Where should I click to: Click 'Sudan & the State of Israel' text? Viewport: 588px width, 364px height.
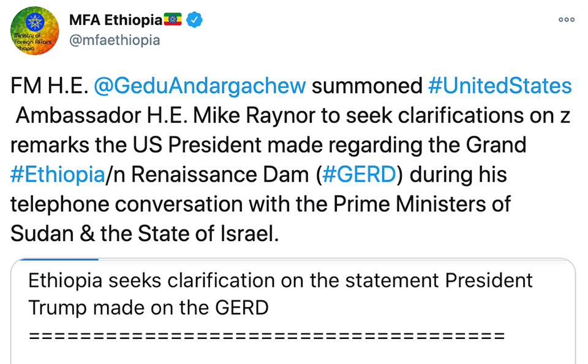145,234
